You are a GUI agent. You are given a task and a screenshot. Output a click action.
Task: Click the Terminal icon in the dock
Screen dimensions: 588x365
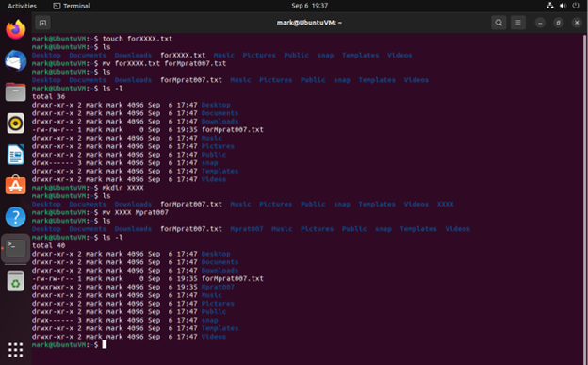point(15,248)
